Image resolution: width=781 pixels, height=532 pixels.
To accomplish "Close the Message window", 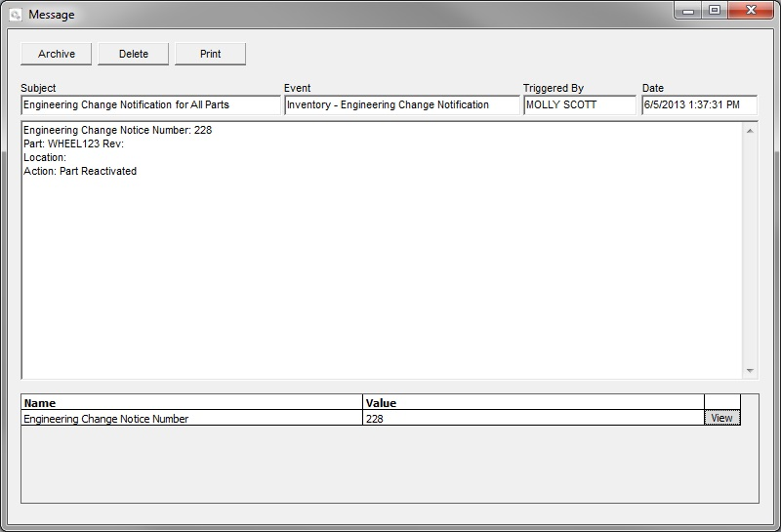I will coord(751,11).
